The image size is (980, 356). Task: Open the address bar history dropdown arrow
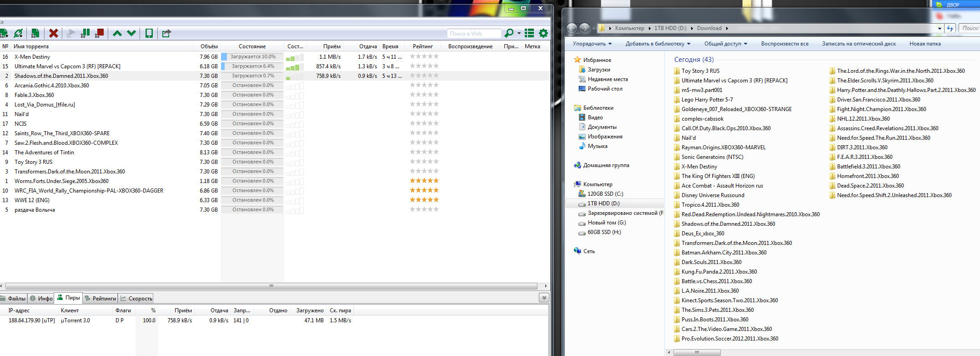tap(940, 28)
